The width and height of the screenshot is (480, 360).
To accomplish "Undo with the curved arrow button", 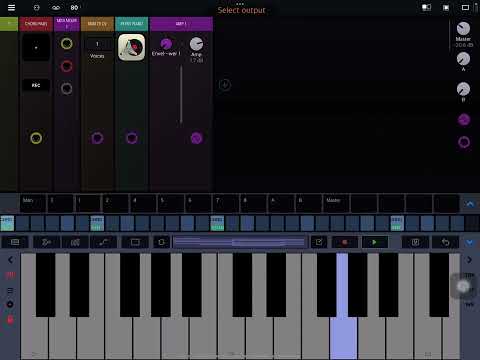I will 445,242.
